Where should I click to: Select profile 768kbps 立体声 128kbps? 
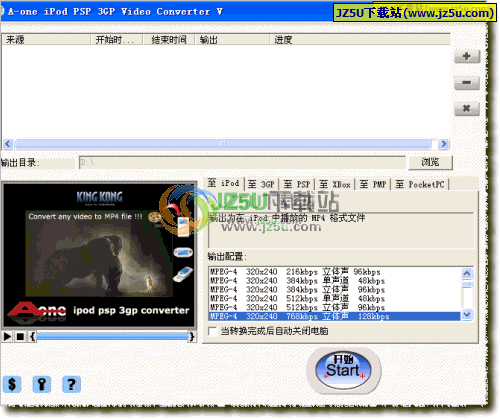click(x=335, y=316)
